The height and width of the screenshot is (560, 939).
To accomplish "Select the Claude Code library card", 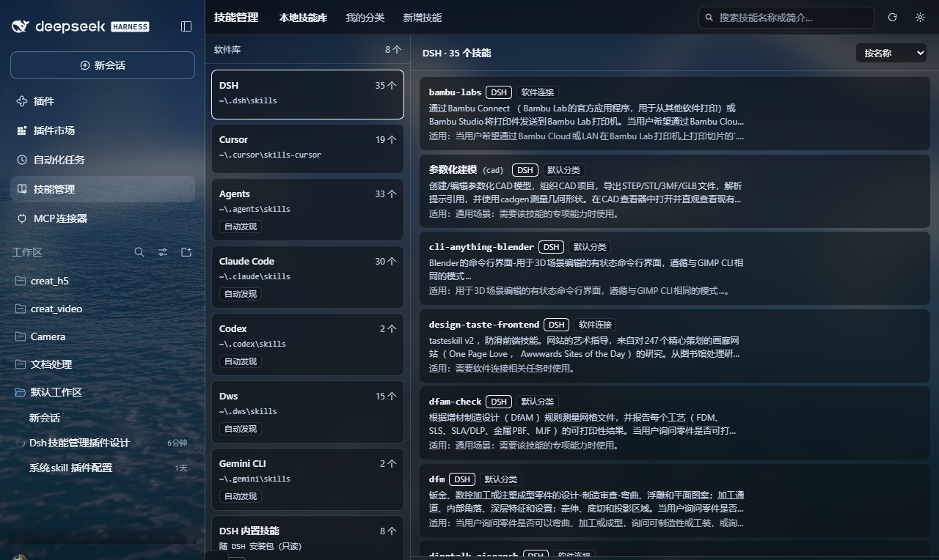I will click(307, 277).
